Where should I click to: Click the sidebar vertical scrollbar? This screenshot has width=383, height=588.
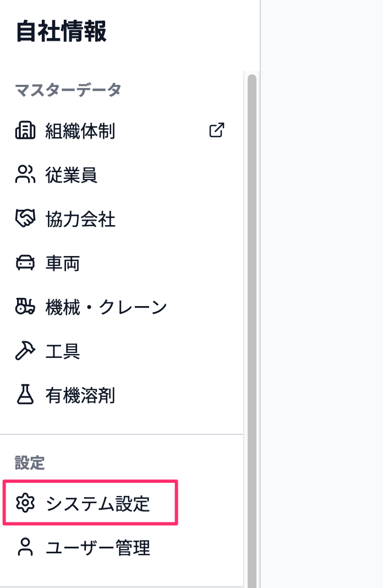tap(252, 331)
